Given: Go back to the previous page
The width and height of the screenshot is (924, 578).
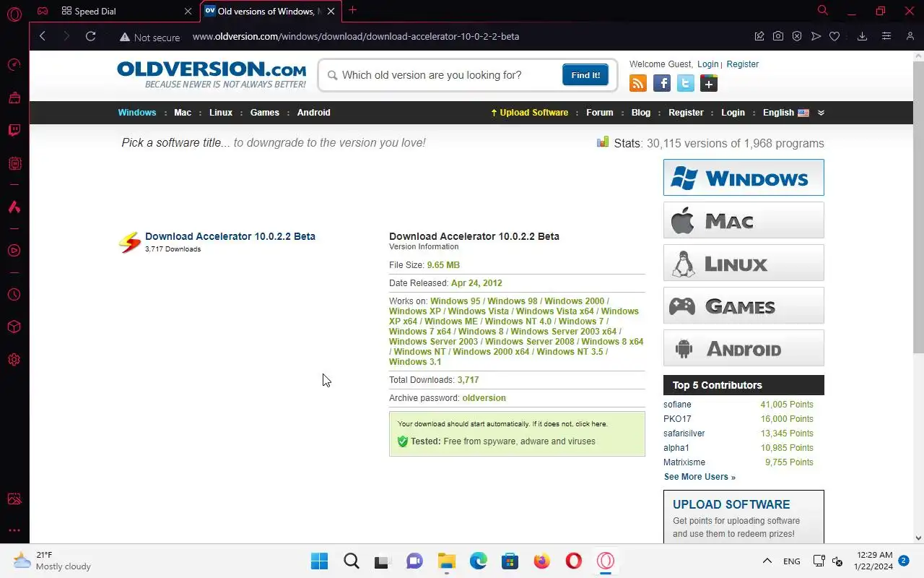Looking at the screenshot, I should [43, 36].
